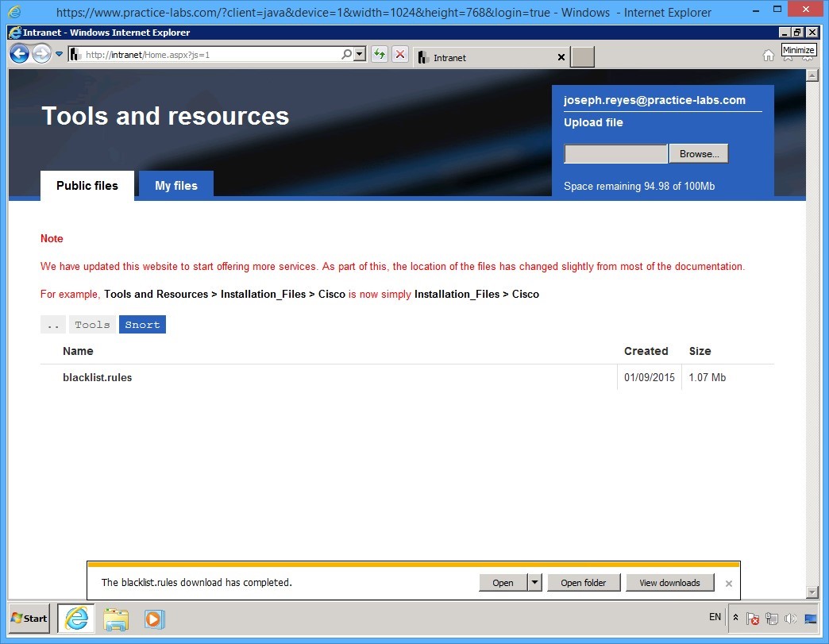Open File Explorer from the taskbar
The height and width of the screenshot is (644, 829).
pos(116,619)
